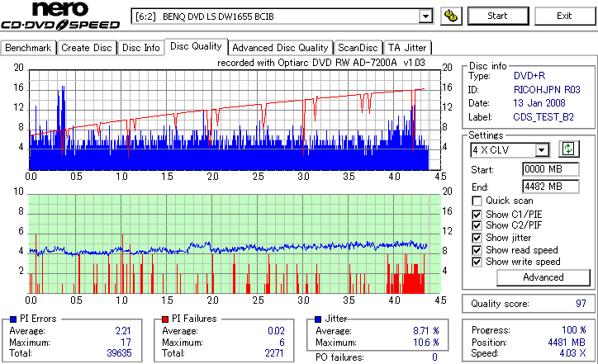Enable the Quick scan checkbox
598x364 pixels.
click(477, 201)
